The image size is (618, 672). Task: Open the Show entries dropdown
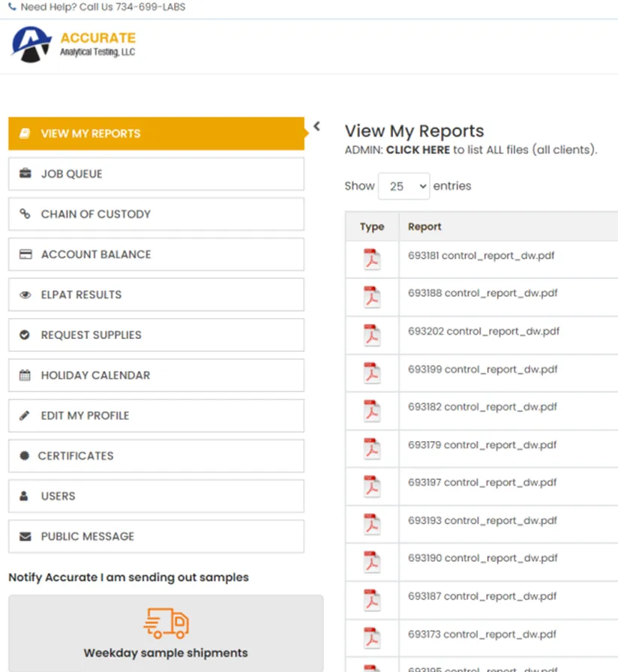[403, 186]
